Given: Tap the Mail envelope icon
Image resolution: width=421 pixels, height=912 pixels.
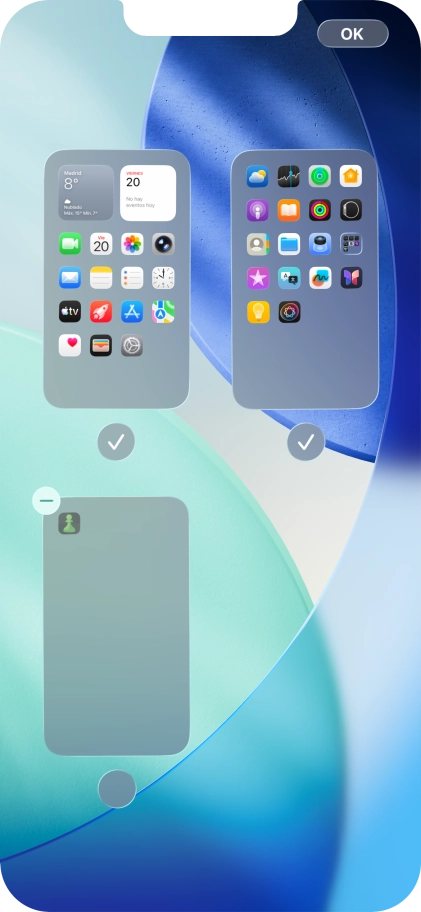Looking at the screenshot, I should click(x=70, y=277).
